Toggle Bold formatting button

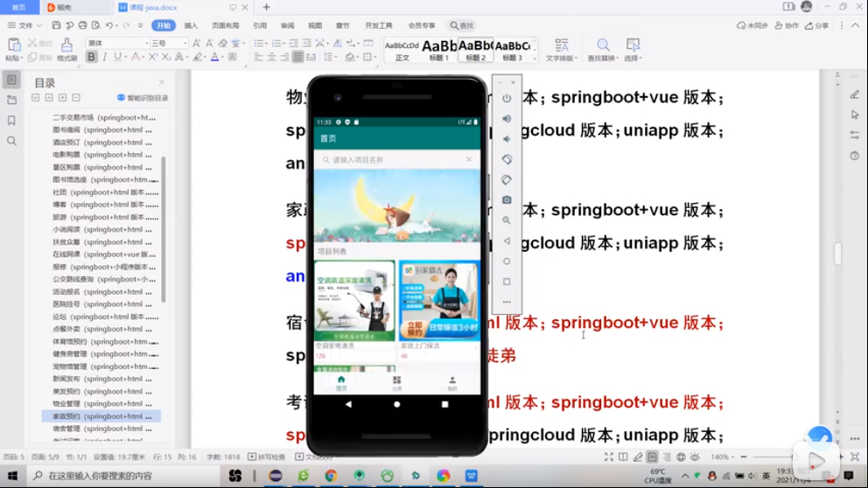[91, 57]
